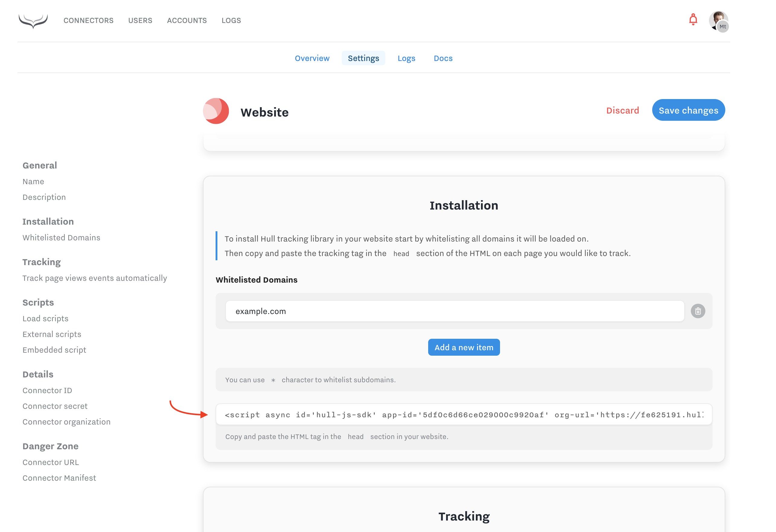This screenshot has width=776, height=532.
Task: Add a new whitelisted domain item
Action: pyautogui.click(x=463, y=347)
